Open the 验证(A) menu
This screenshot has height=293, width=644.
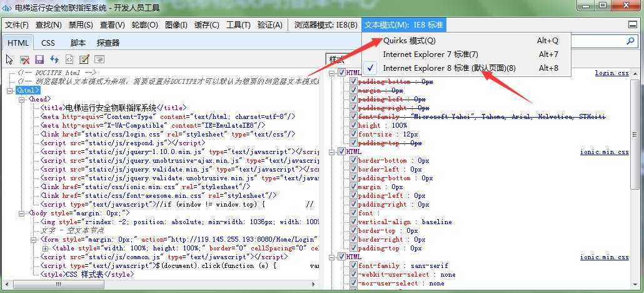coord(270,25)
